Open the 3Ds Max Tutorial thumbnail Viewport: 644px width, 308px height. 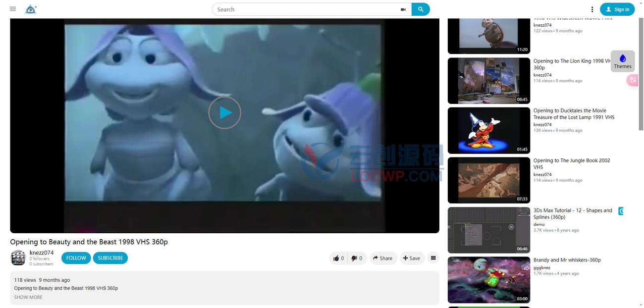coord(489,230)
